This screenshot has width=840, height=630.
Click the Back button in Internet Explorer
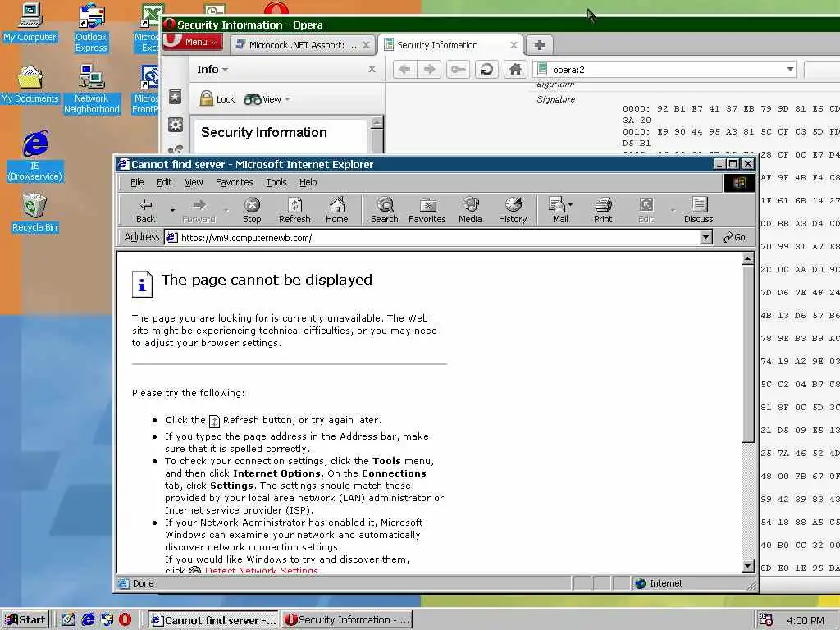click(x=145, y=210)
